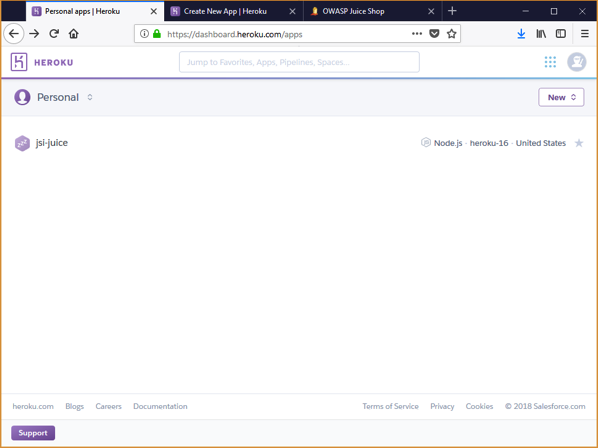Open the user account avatar menu

point(576,62)
